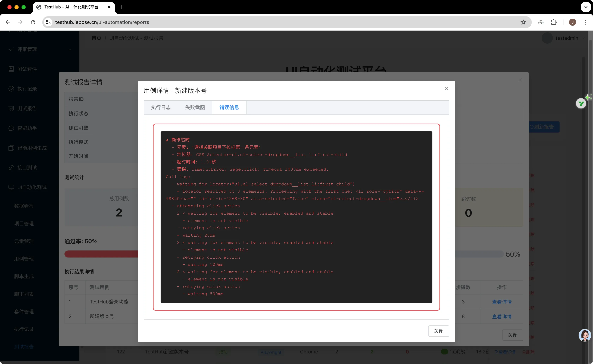Click the 关闭 button in case detail dialog
Screen dimensions: 593x364
point(438,331)
